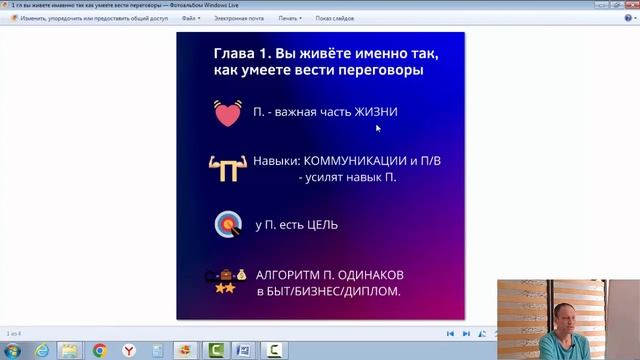Open Google Chrome from the taskbar

coord(99,351)
